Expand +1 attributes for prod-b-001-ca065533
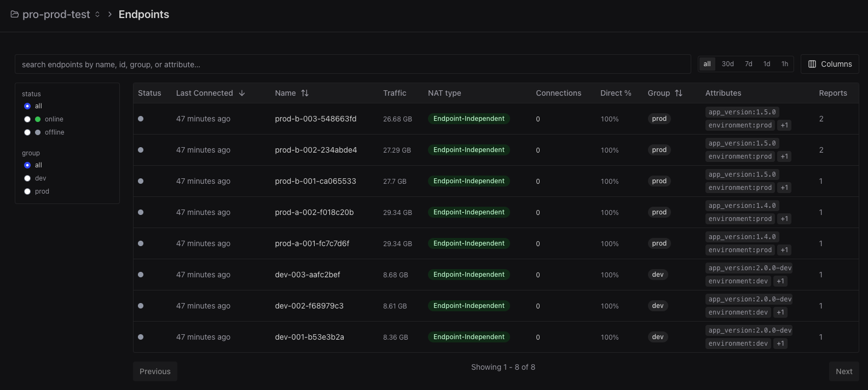The width and height of the screenshot is (868, 390). pos(785,188)
